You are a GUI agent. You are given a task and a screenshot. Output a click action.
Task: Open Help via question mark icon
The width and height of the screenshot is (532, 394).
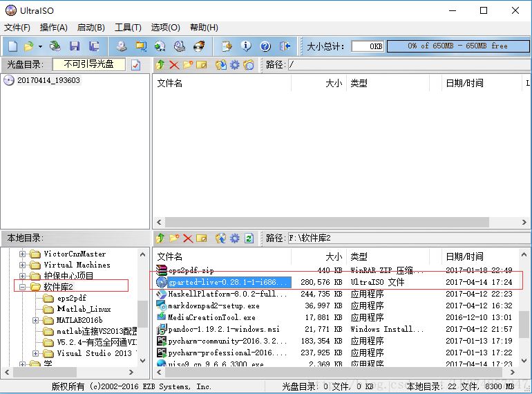pos(265,46)
